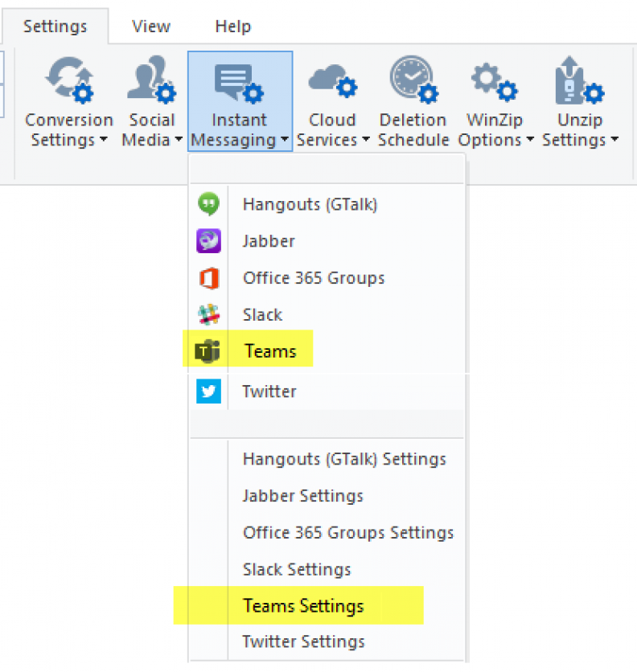Open Slack Settings
The width and height of the screenshot is (637, 672).
(327, 569)
